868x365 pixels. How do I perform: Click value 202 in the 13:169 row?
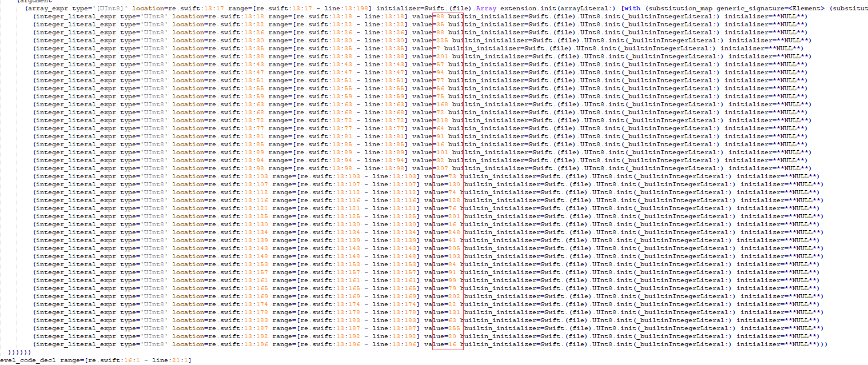tap(454, 296)
